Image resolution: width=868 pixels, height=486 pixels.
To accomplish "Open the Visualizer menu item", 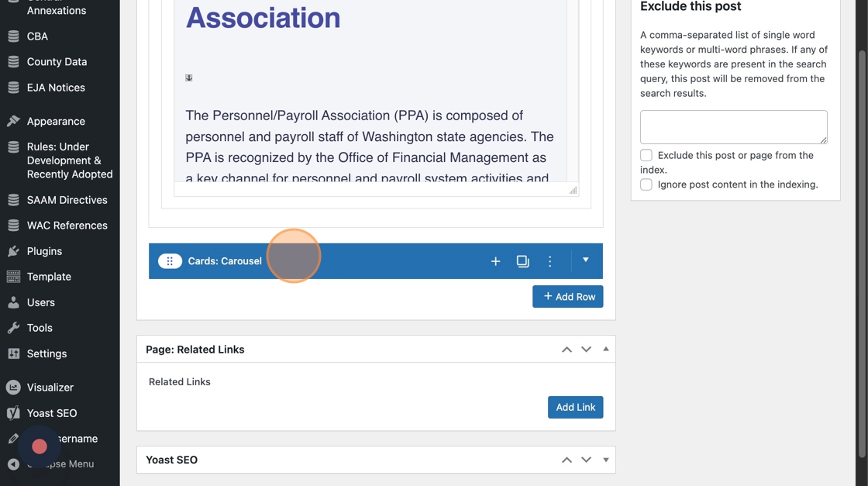I will coord(50,388).
